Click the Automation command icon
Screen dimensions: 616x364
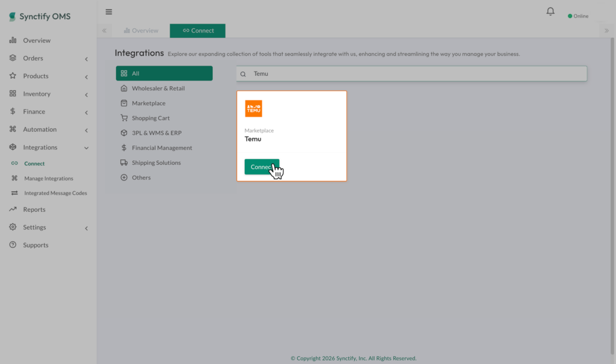click(x=13, y=129)
